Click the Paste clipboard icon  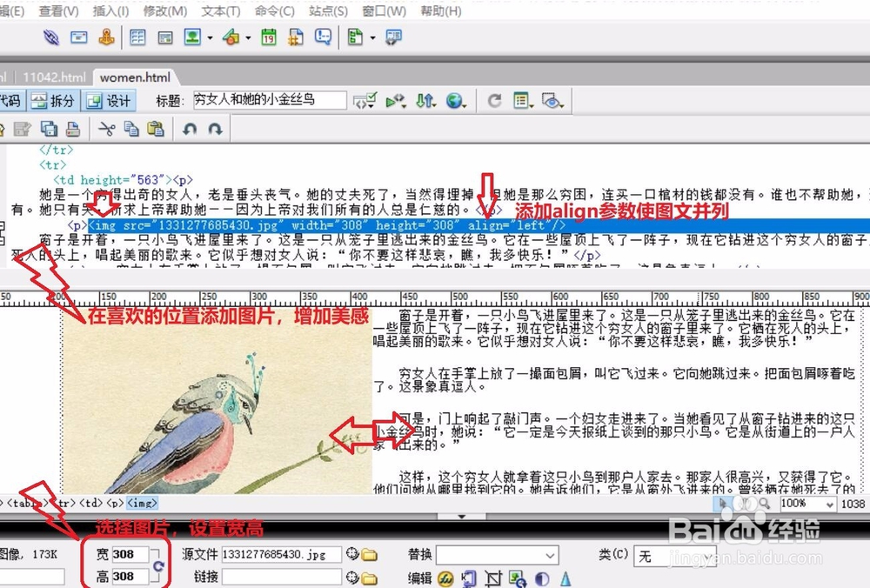[x=156, y=129]
